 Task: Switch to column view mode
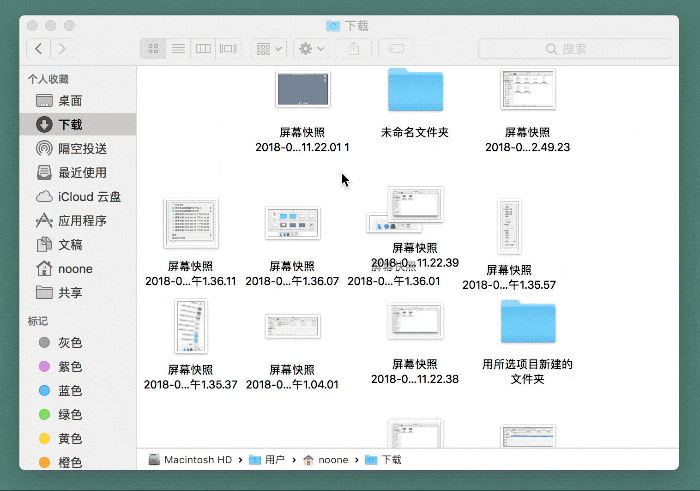tap(204, 48)
